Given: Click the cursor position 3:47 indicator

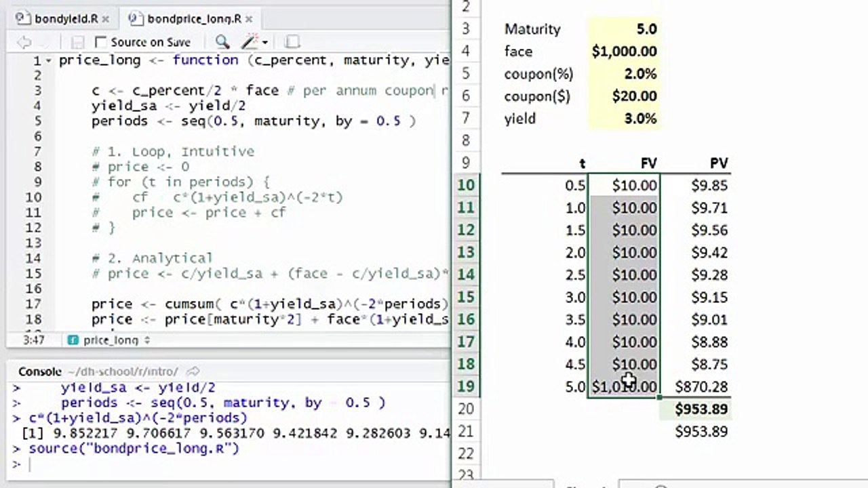Looking at the screenshot, I should point(34,340).
